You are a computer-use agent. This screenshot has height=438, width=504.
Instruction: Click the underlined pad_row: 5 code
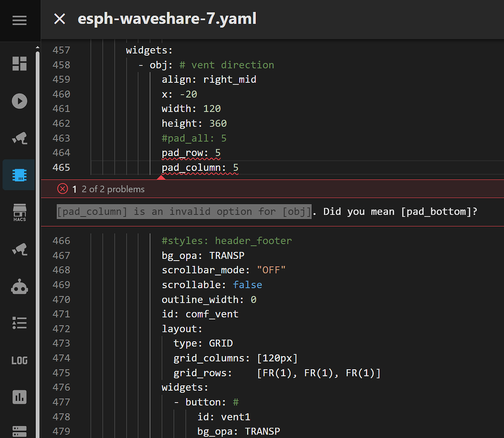click(x=190, y=152)
